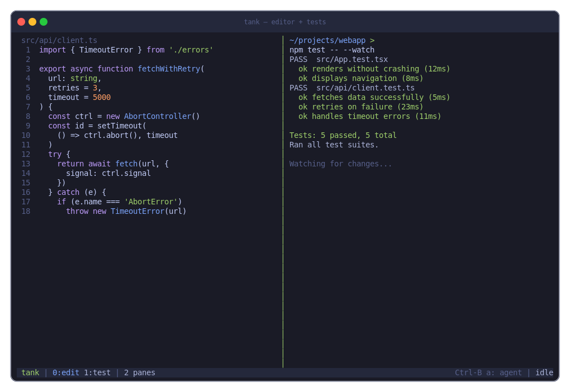Click the timeout default value 5000
The height and width of the screenshot is (392, 570).
coord(101,97)
